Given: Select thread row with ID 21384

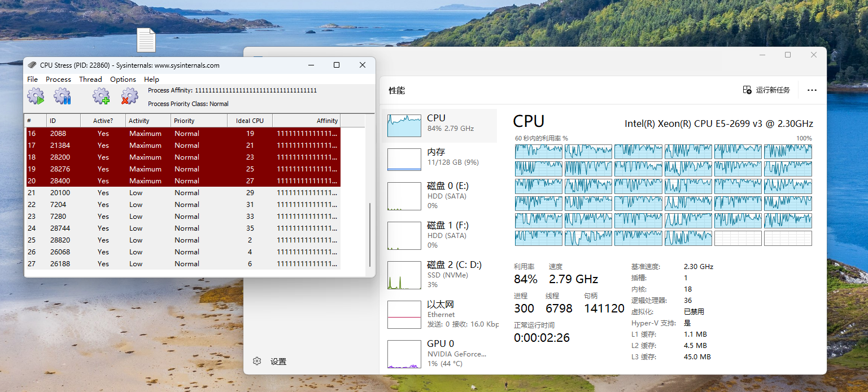Looking at the screenshot, I should point(182,146).
